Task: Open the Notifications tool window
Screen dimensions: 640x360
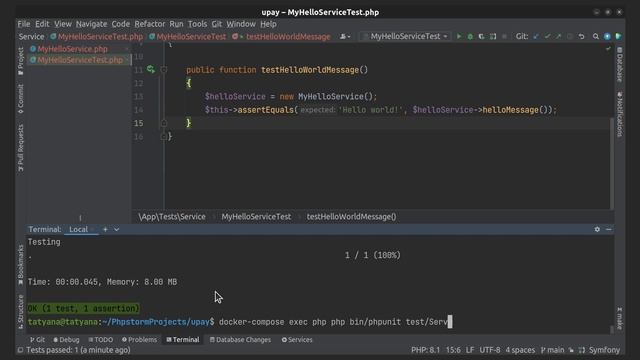Action: [x=620, y=114]
